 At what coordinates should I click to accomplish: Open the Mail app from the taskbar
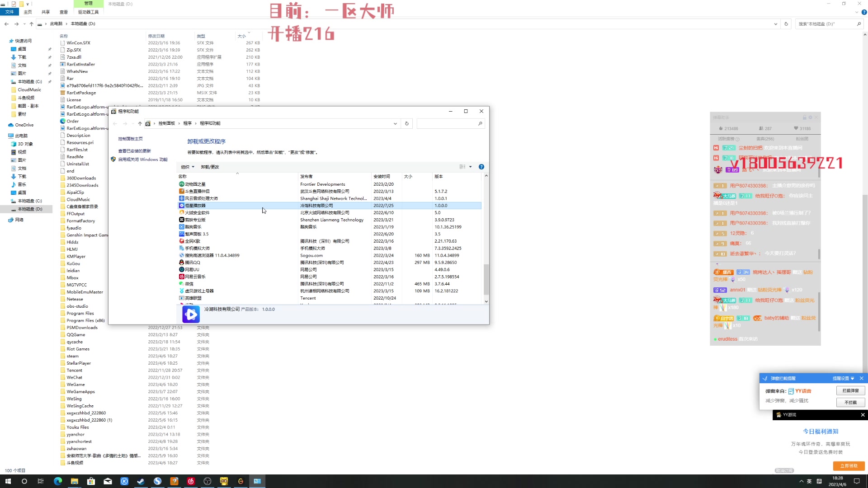(x=108, y=481)
